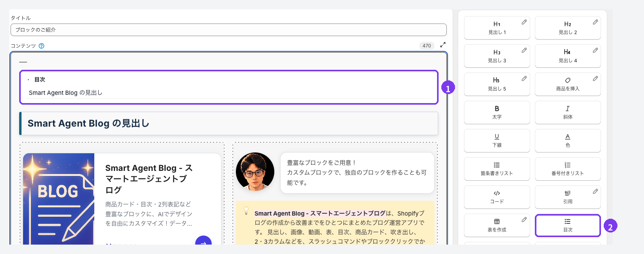Apply 太字 bold formatting

(497, 112)
